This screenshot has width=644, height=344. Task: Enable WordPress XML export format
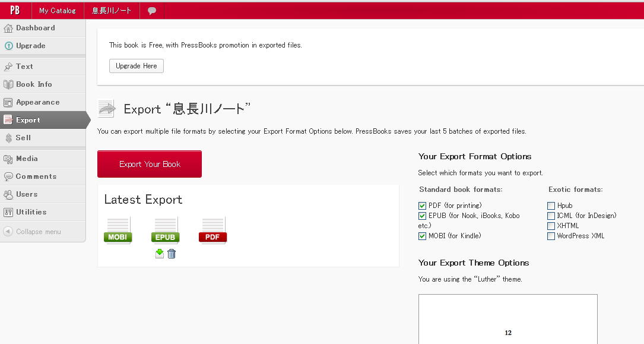click(x=551, y=236)
